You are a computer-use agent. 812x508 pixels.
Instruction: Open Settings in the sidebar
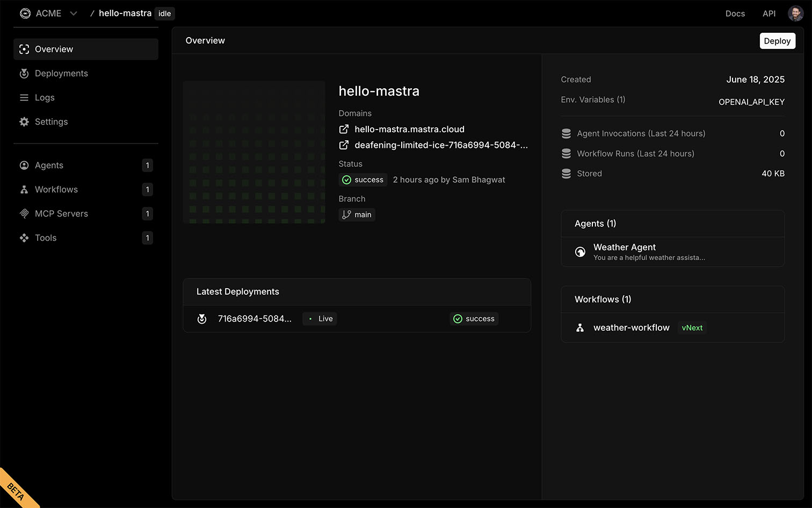point(51,122)
